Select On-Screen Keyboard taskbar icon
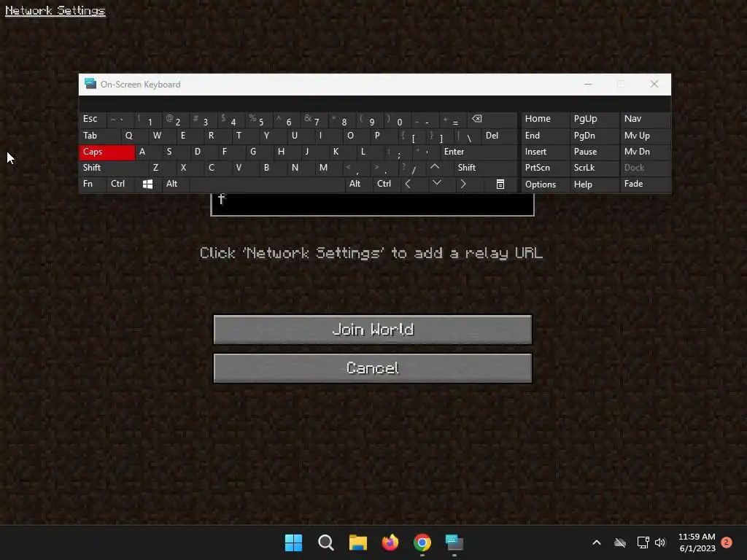This screenshot has width=747, height=560. (454, 542)
